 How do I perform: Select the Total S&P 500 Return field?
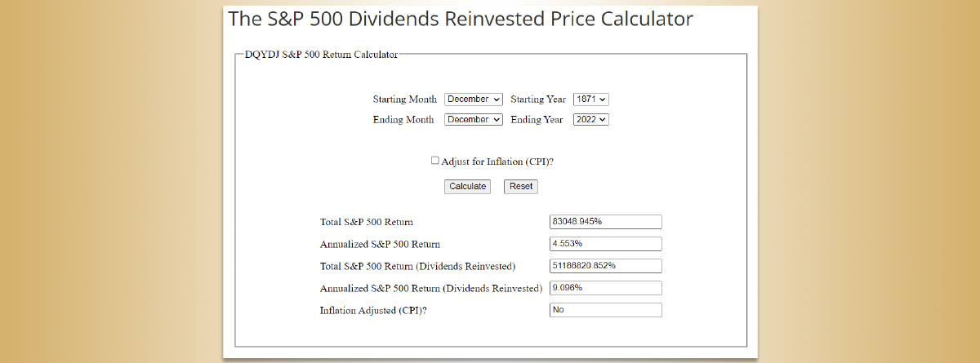pyautogui.click(x=606, y=222)
